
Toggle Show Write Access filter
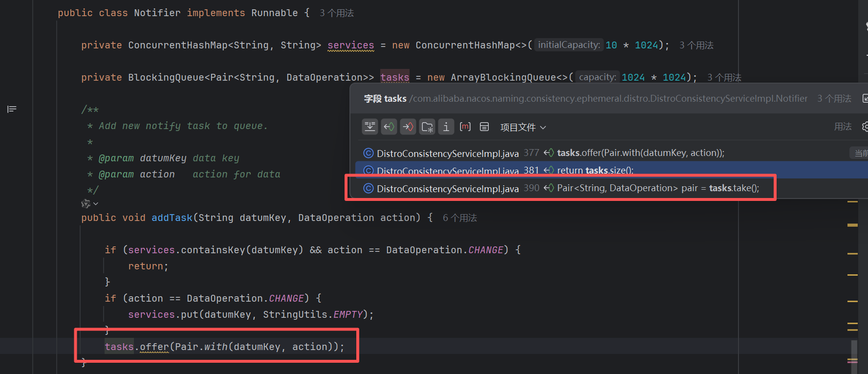(408, 127)
